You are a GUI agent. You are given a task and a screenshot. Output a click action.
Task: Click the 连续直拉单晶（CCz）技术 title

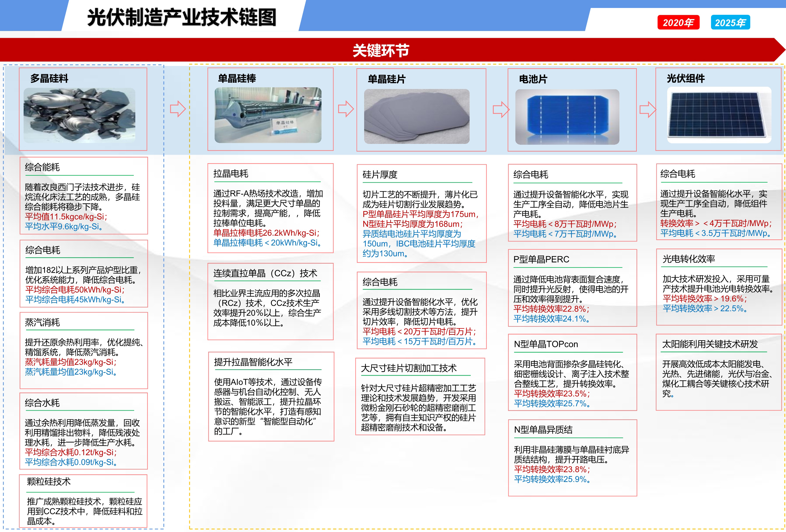click(x=265, y=273)
